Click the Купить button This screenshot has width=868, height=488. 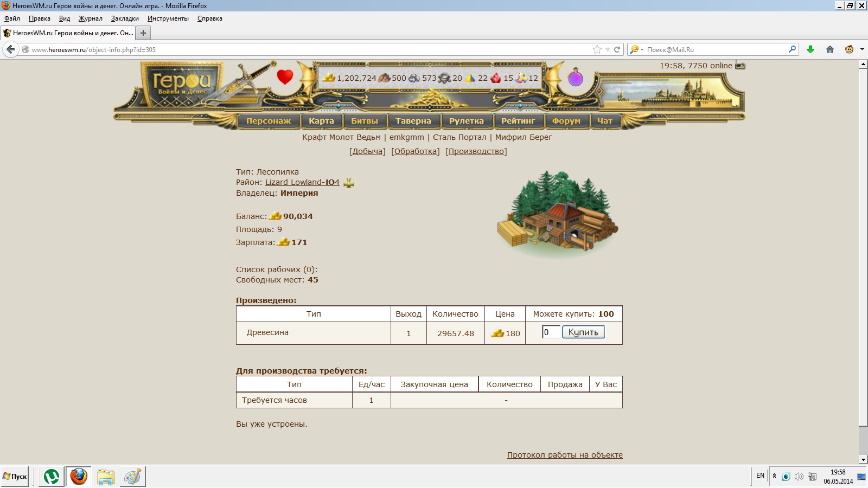[x=583, y=332]
